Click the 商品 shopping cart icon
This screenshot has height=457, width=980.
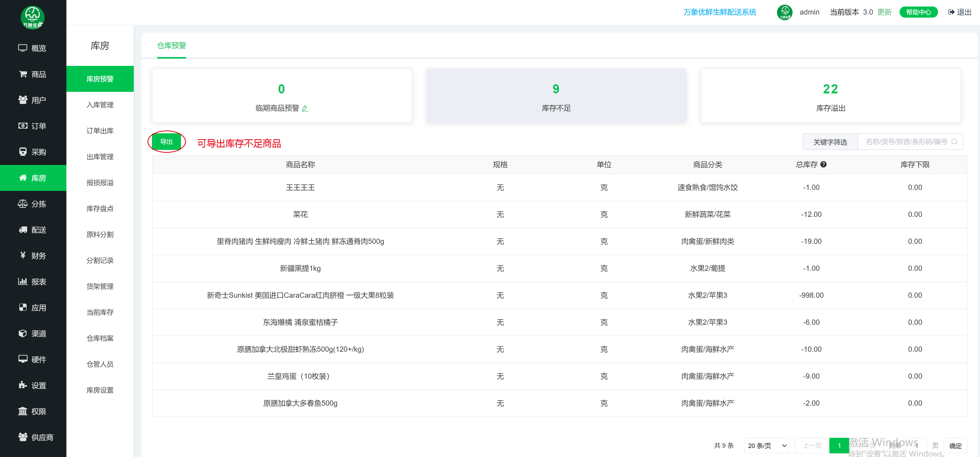(23, 74)
